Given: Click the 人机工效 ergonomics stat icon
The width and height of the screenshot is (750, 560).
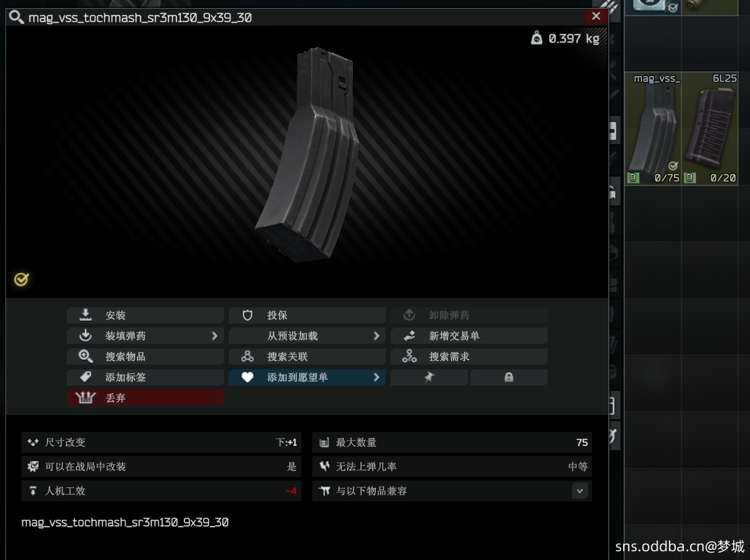Looking at the screenshot, I should pyautogui.click(x=32, y=491).
